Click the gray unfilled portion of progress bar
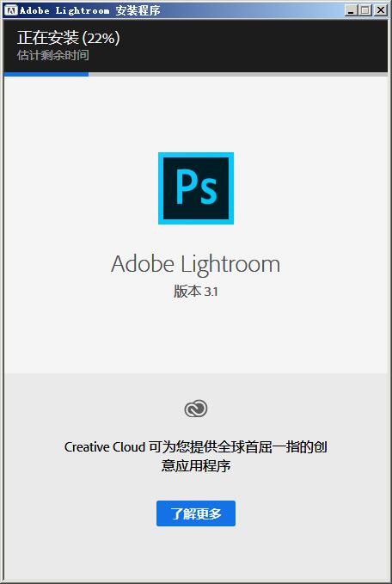Viewport: 392px width, 584px height. click(238, 74)
